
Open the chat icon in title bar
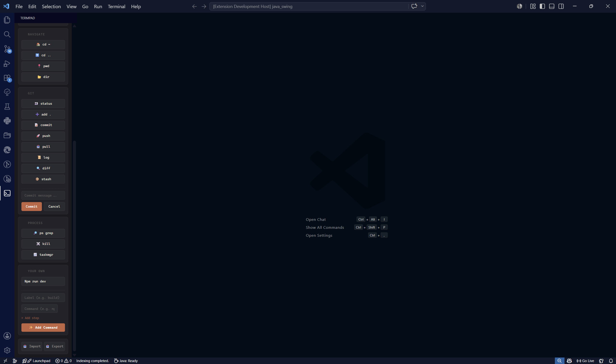pos(414,6)
